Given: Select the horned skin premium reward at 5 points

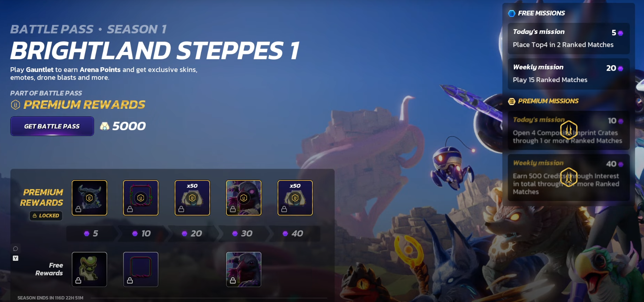Looking at the screenshot, I should (x=89, y=198).
